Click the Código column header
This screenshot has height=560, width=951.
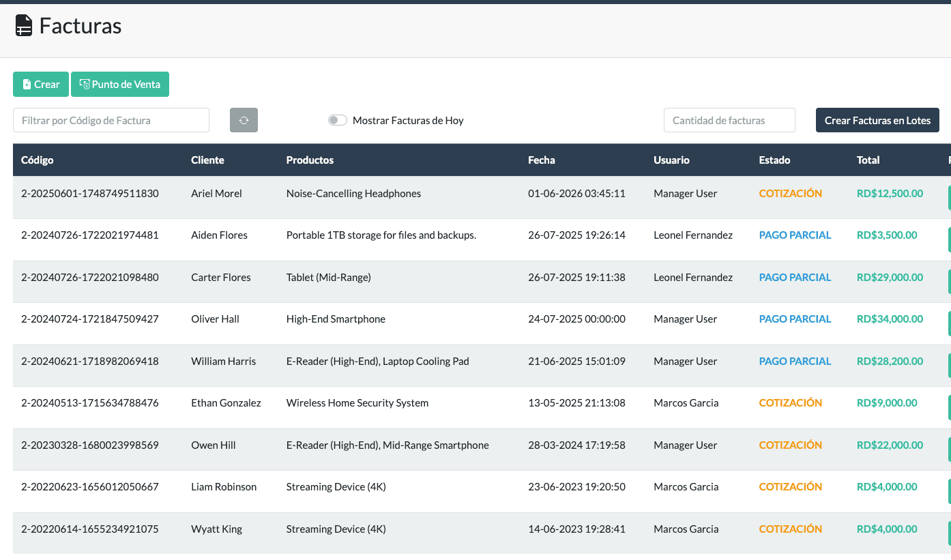point(38,160)
